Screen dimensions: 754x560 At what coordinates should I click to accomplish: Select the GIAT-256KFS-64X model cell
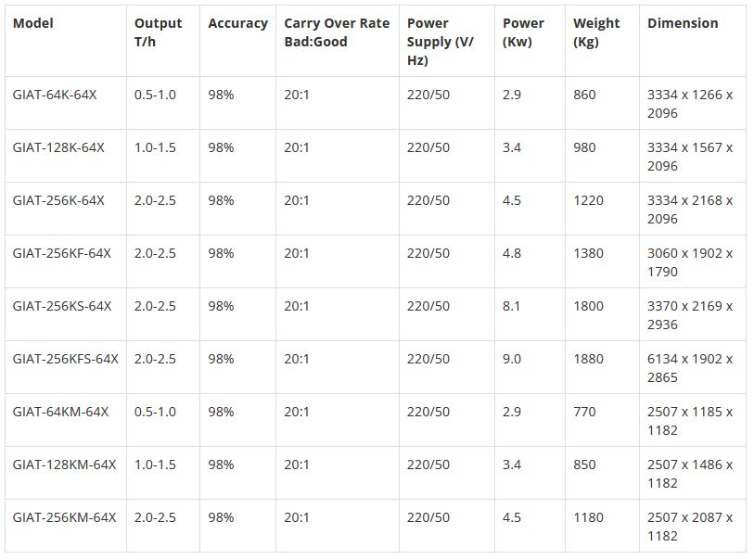point(65,359)
